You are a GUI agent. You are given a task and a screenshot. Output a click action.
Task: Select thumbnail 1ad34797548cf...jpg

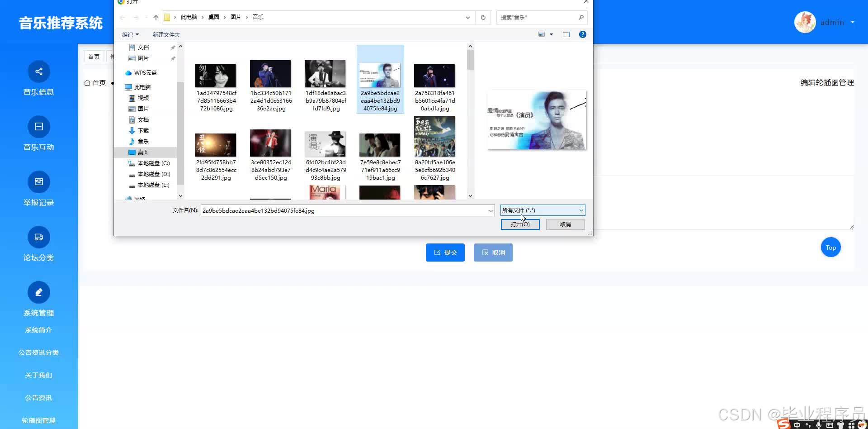[216, 76]
